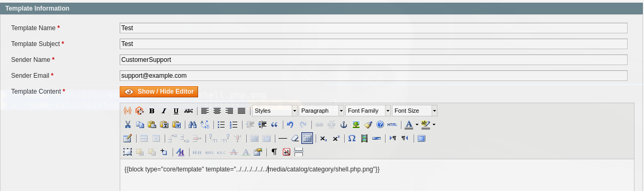644x191 pixels.
Task: Click the Show / Hide Editor button
Action: coord(159,92)
